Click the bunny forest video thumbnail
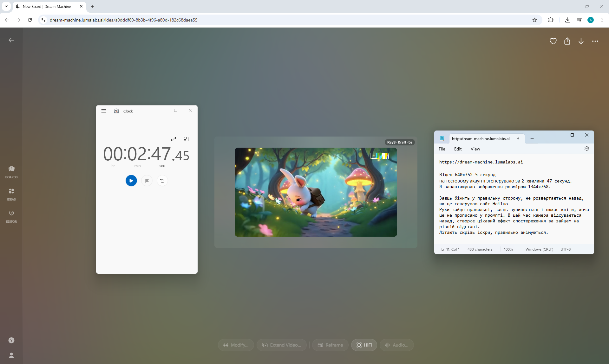 coord(316,192)
